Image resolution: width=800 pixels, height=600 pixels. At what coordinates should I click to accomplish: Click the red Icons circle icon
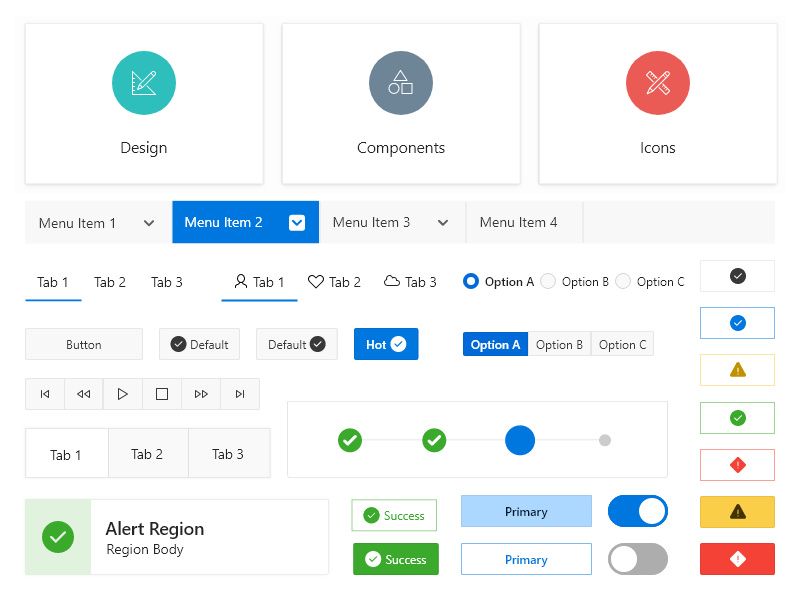[658, 83]
